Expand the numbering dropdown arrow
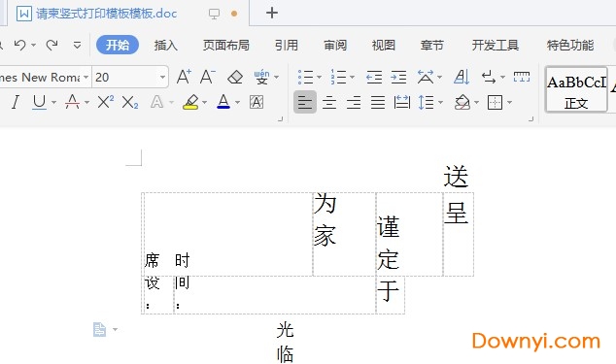The width and height of the screenshot is (616, 364). point(352,77)
